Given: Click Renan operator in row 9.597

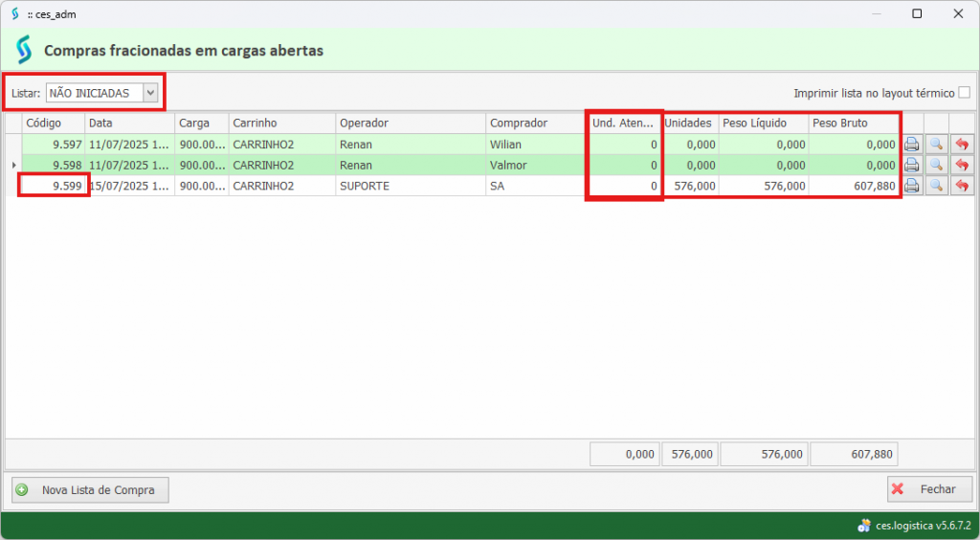Looking at the screenshot, I should [x=411, y=145].
